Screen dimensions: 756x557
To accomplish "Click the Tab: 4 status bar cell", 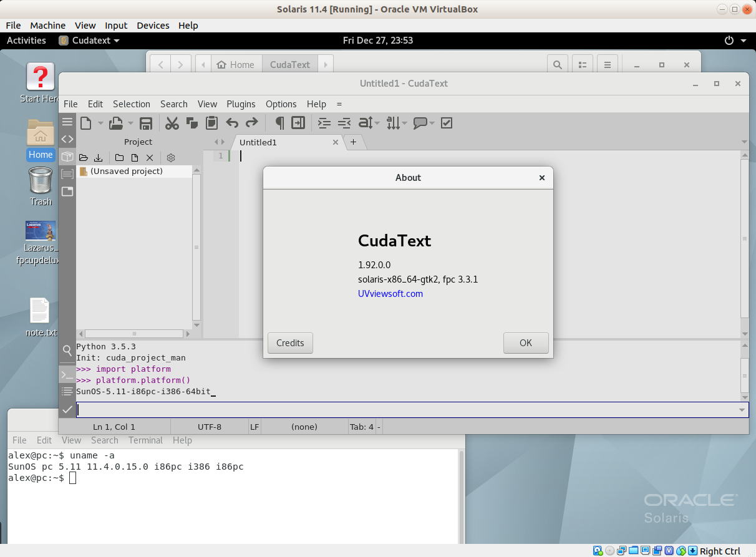I will click(362, 427).
